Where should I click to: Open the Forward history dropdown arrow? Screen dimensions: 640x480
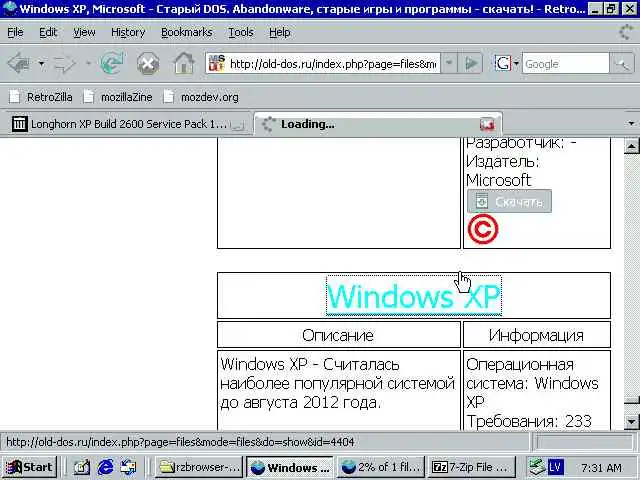pos(88,64)
